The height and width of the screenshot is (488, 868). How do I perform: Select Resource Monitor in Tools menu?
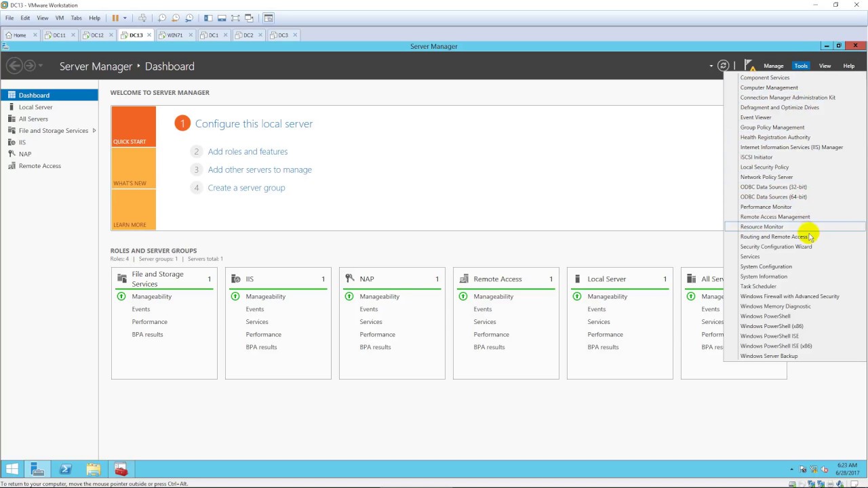click(795, 226)
